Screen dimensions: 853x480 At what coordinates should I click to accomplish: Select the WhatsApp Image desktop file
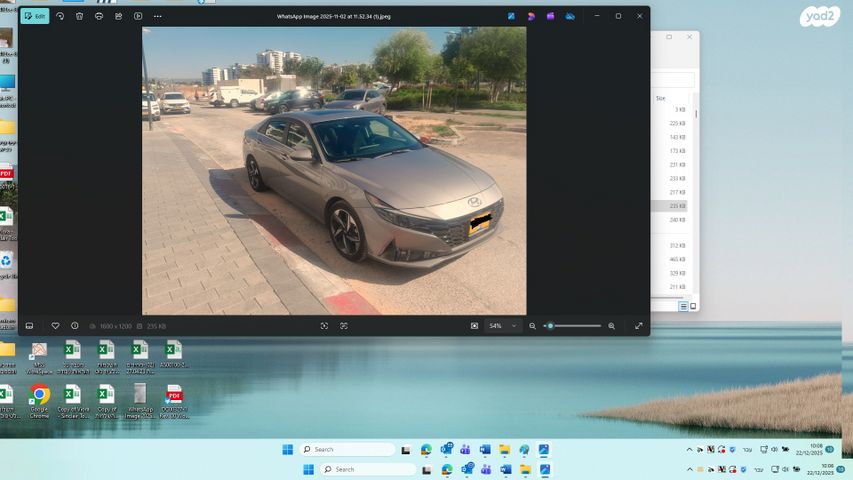tap(140, 401)
